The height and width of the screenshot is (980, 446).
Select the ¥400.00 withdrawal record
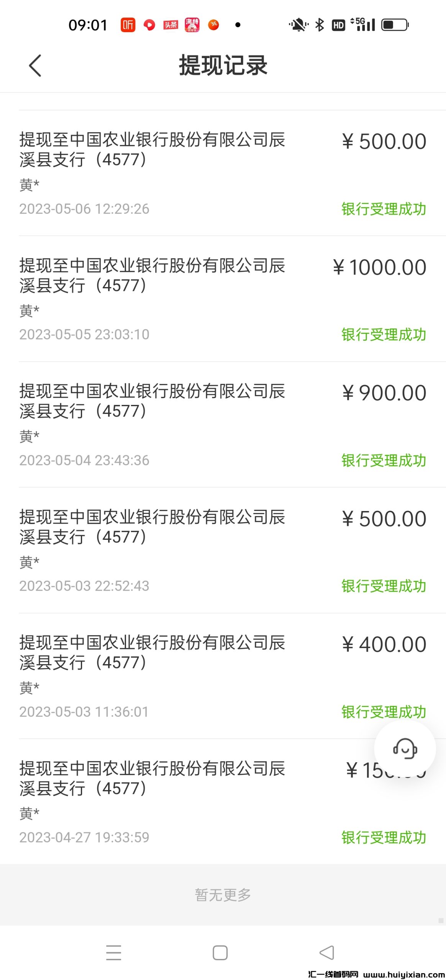point(222,676)
